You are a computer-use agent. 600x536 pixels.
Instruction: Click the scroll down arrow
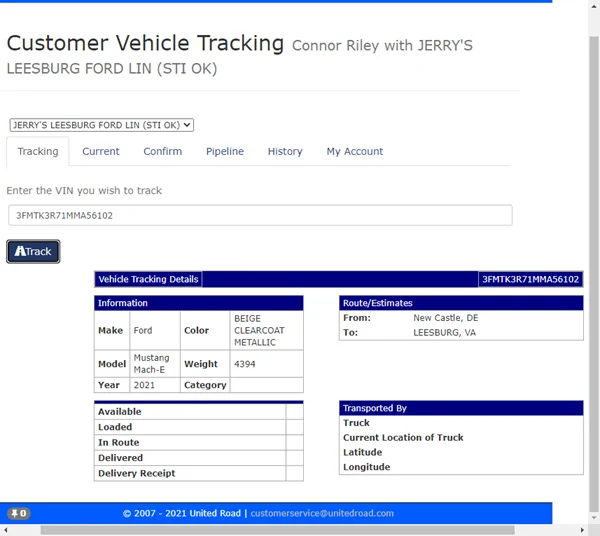pyautogui.click(x=594, y=518)
